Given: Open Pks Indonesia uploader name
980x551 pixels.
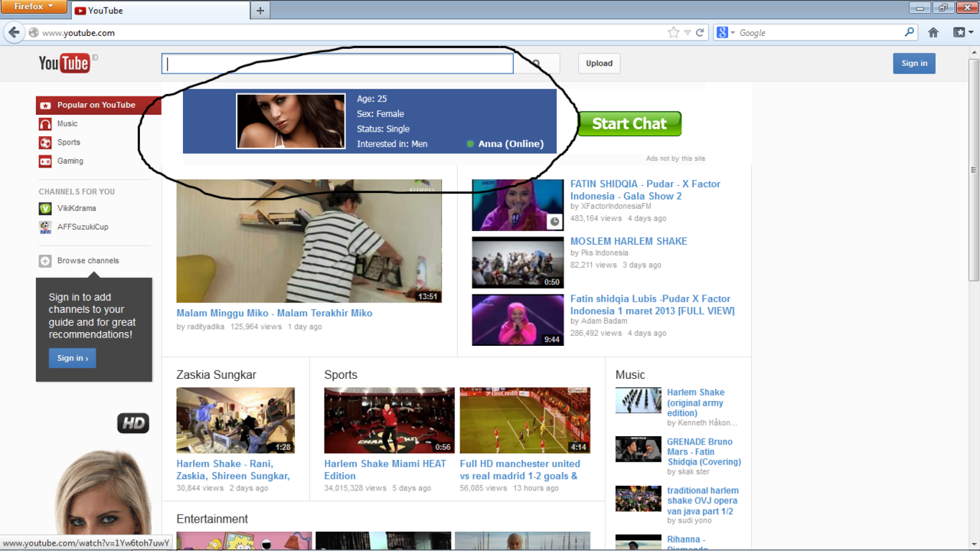Looking at the screenshot, I should click(x=604, y=253).
